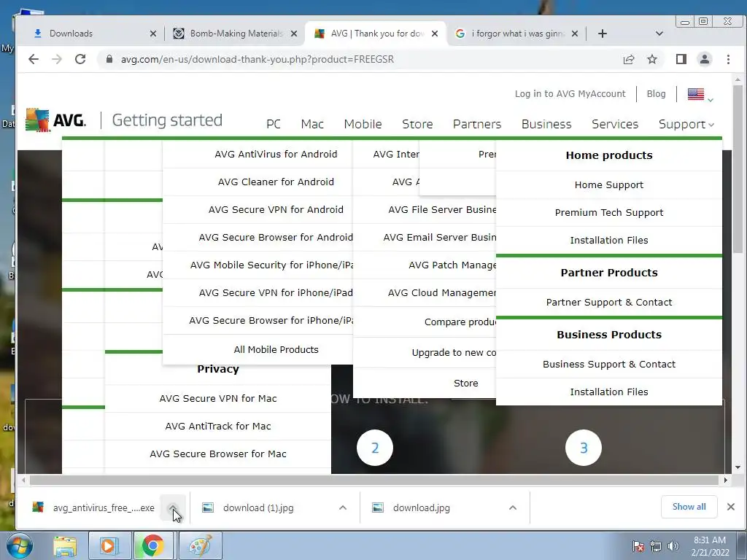This screenshot has width=747, height=560.
Task: Open Premium Tech Support link
Action: click(609, 212)
